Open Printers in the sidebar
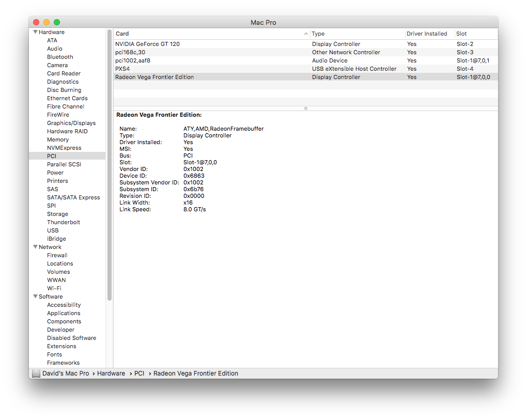The image size is (527, 420). [57, 181]
